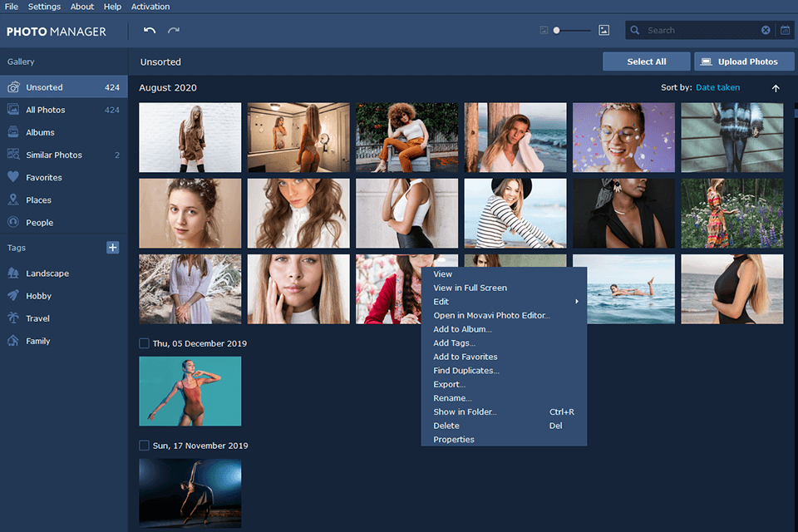Image resolution: width=798 pixels, height=532 pixels.
Task: Choose Add to Favorites in context menu
Action: pyautogui.click(x=465, y=357)
